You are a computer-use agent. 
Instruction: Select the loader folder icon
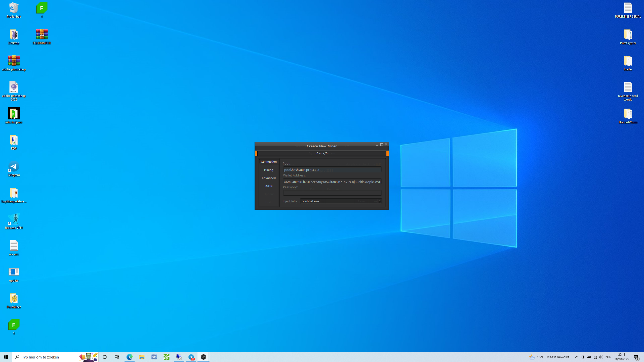pos(628,63)
